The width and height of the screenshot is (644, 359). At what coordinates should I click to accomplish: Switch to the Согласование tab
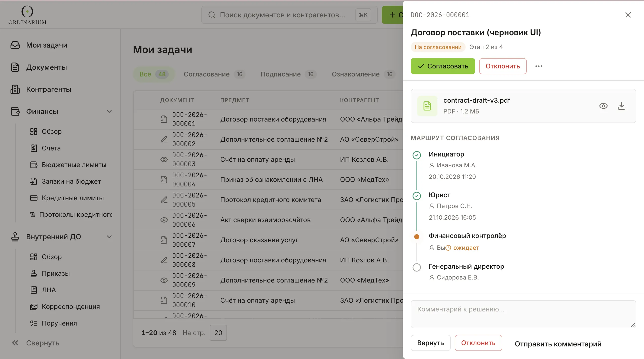point(214,74)
